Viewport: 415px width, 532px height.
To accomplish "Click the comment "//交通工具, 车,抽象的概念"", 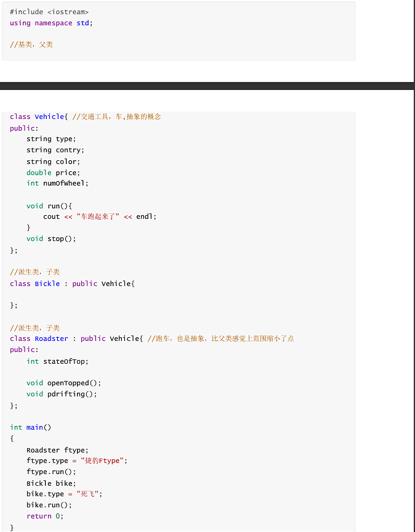I will coord(116,117).
